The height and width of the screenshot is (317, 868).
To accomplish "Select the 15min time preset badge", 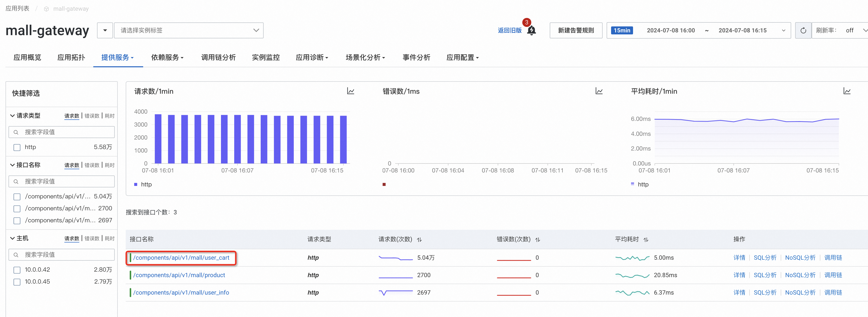I will pos(622,31).
